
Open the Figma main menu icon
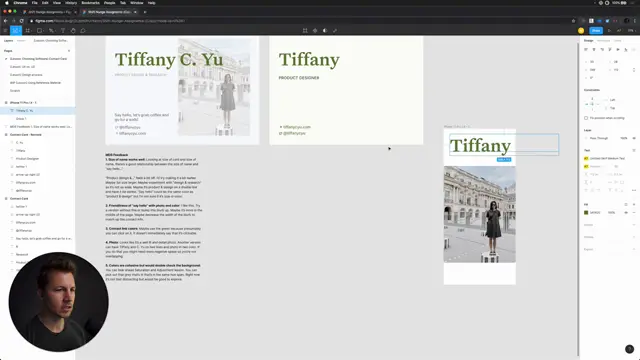(x=5, y=31)
